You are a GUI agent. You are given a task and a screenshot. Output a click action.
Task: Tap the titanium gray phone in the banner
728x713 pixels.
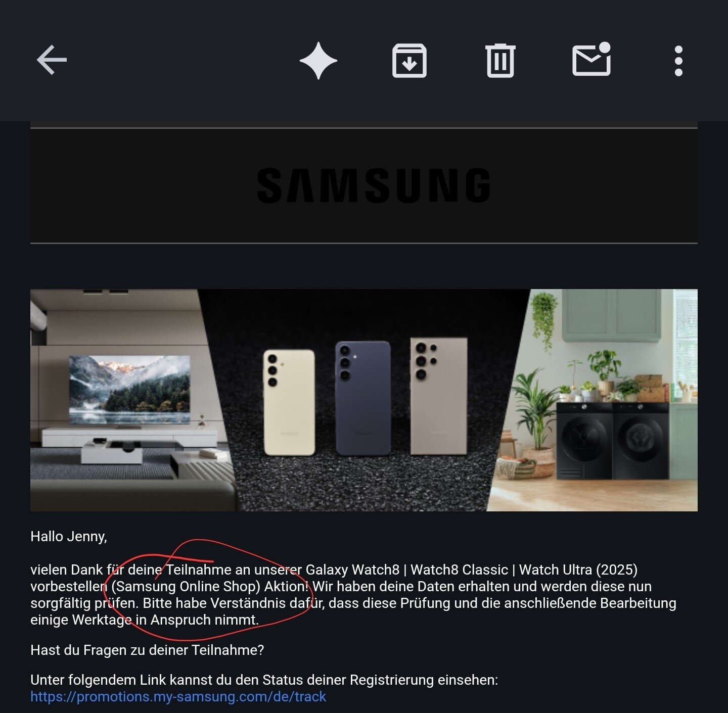439,396
